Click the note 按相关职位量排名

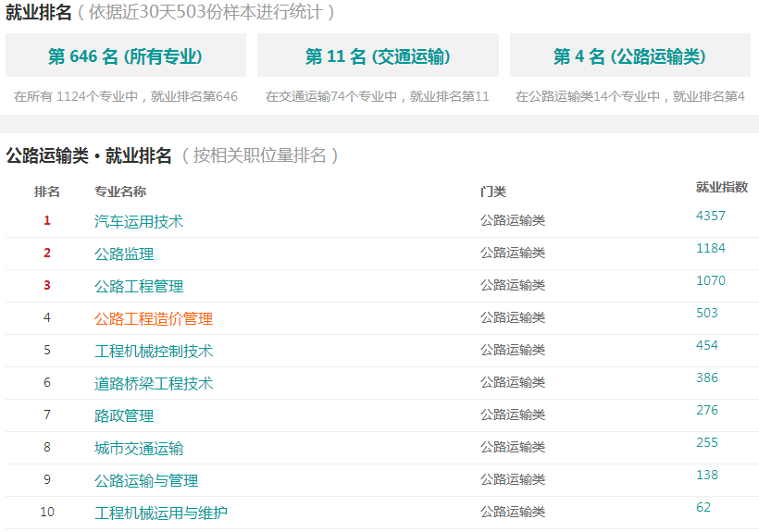[x=259, y=155]
